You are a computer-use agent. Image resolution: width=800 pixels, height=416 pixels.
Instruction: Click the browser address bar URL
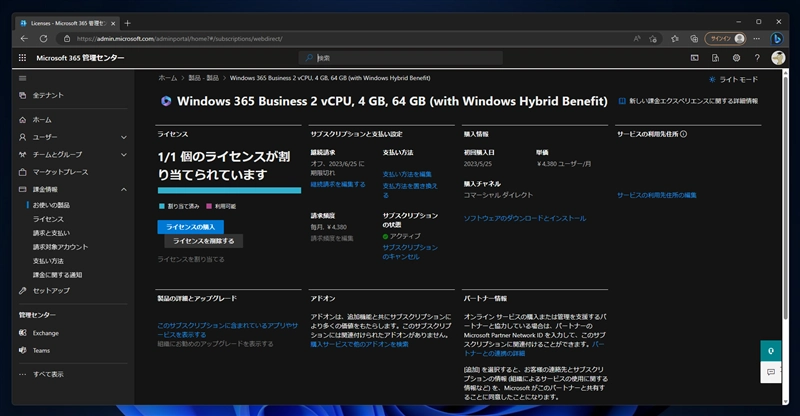(x=180, y=39)
